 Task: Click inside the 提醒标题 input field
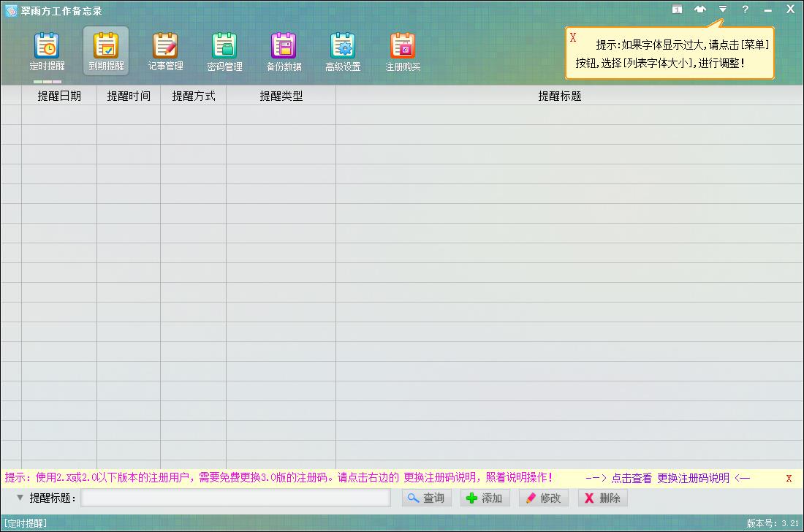234,498
